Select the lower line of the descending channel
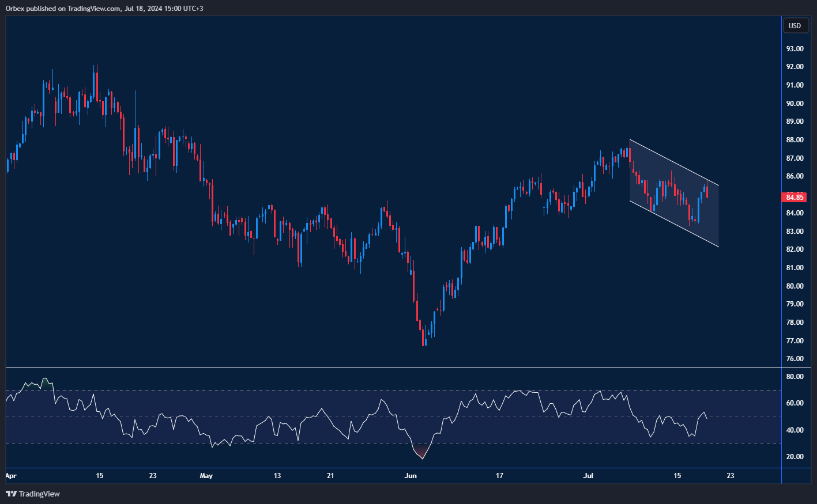 tap(673, 223)
